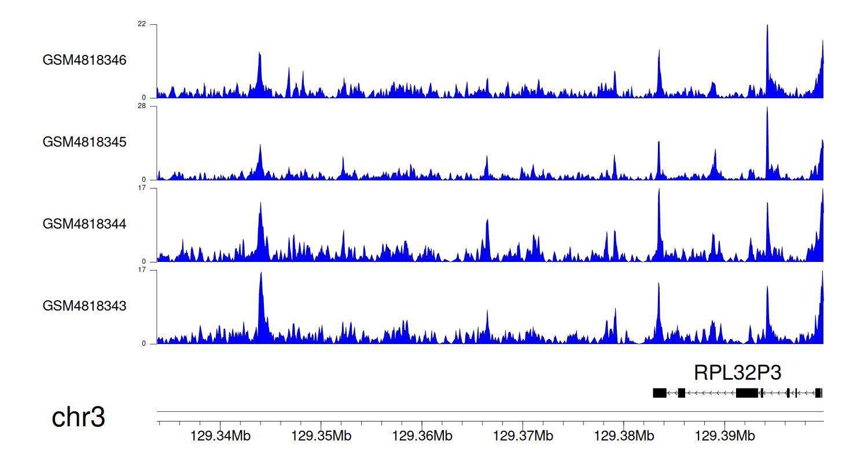Click the leftmost exon block of RPL32P3

tap(659, 393)
